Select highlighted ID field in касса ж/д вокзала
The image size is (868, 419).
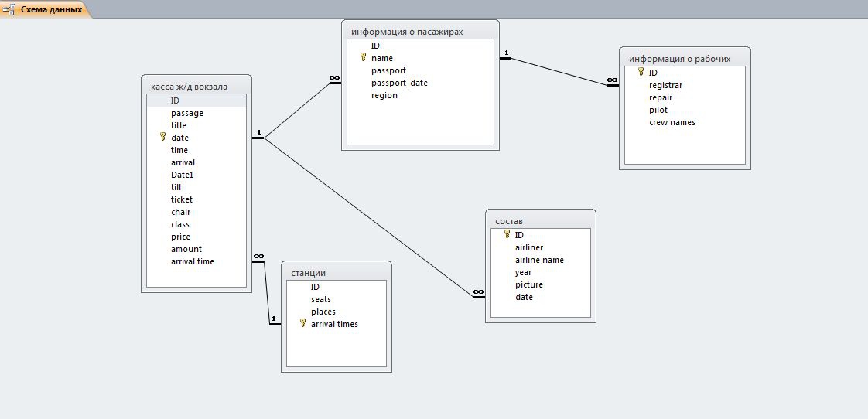click(176, 100)
